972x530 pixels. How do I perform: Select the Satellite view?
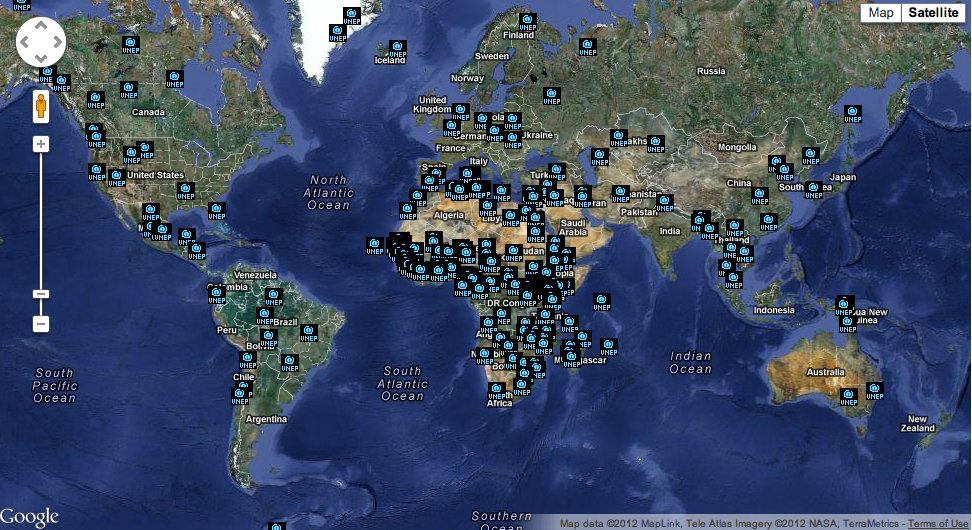coord(933,13)
